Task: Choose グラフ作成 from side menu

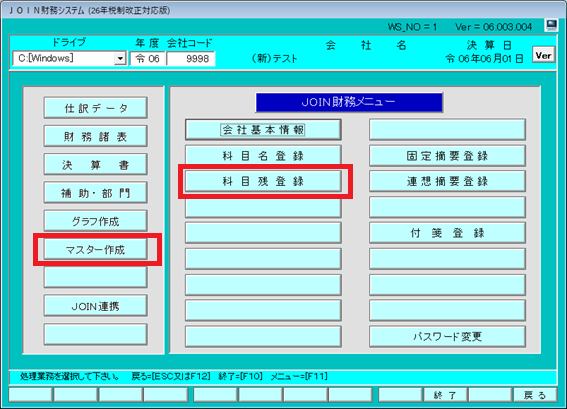Action: (96, 221)
